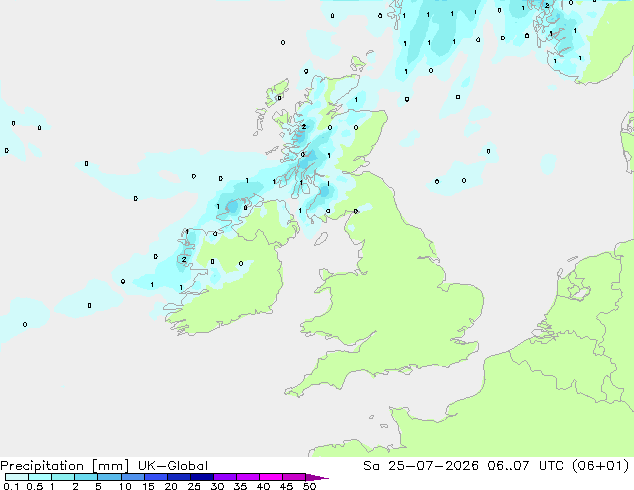Screen dimensions: 634x490
Task: Select the 20–25 mm legend swatch
Action: tap(179, 477)
